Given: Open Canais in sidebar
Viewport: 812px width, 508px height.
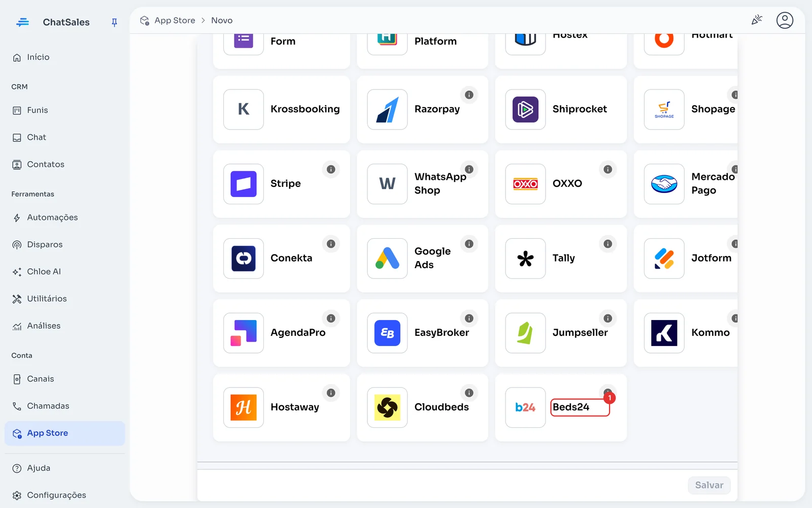Looking at the screenshot, I should [x=64, y=379].
